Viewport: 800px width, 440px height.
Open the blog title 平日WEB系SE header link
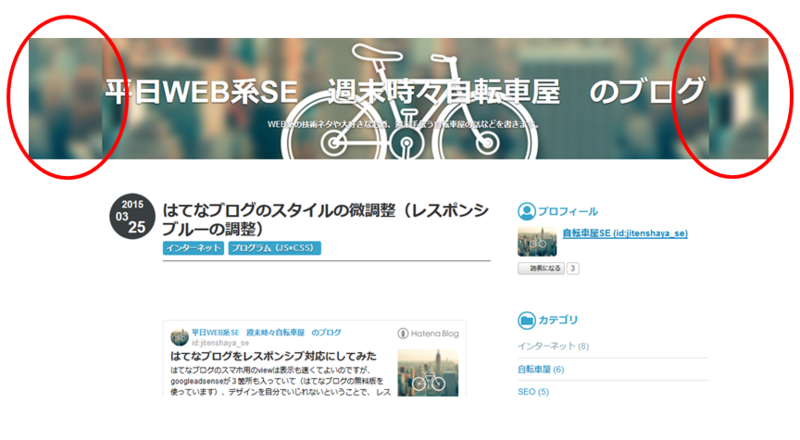click(406, 92)
